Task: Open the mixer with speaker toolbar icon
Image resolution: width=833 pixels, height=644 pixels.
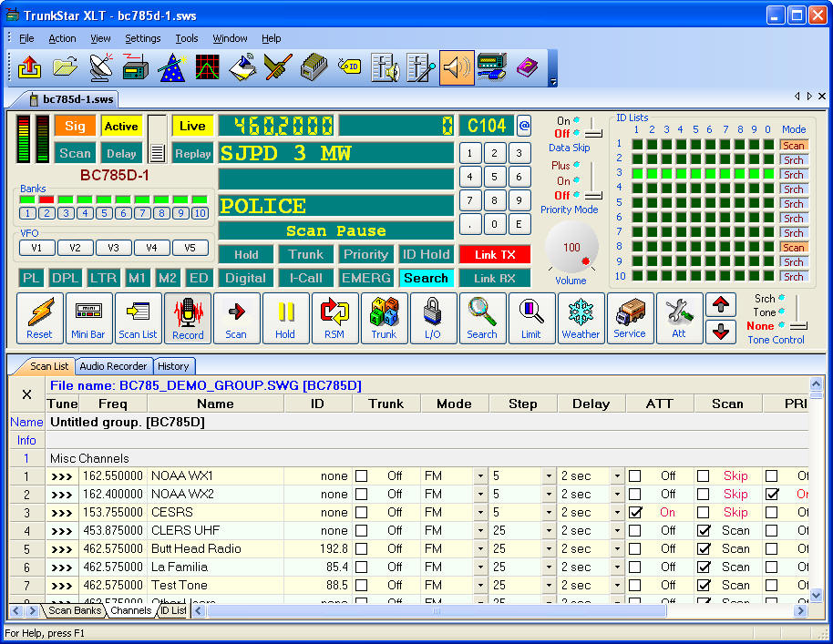Action: [x=386, y=67]
